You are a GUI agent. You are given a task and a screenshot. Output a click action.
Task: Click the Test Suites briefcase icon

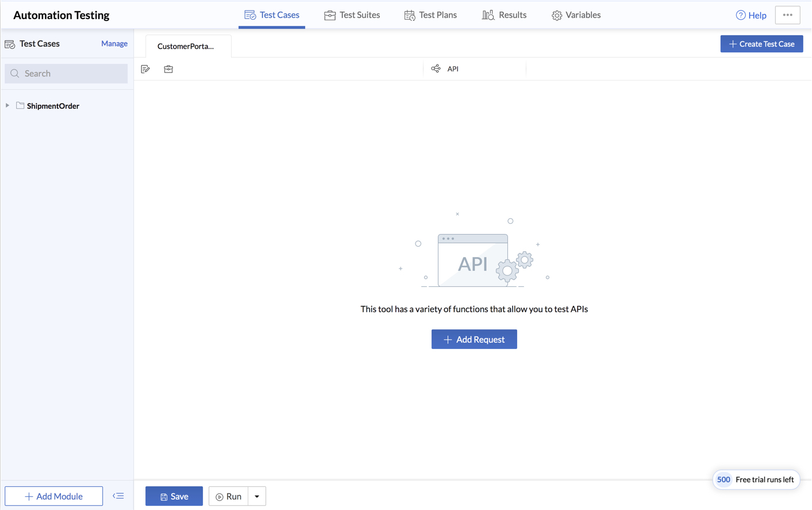pyautogui.click(x=330, y=16)
